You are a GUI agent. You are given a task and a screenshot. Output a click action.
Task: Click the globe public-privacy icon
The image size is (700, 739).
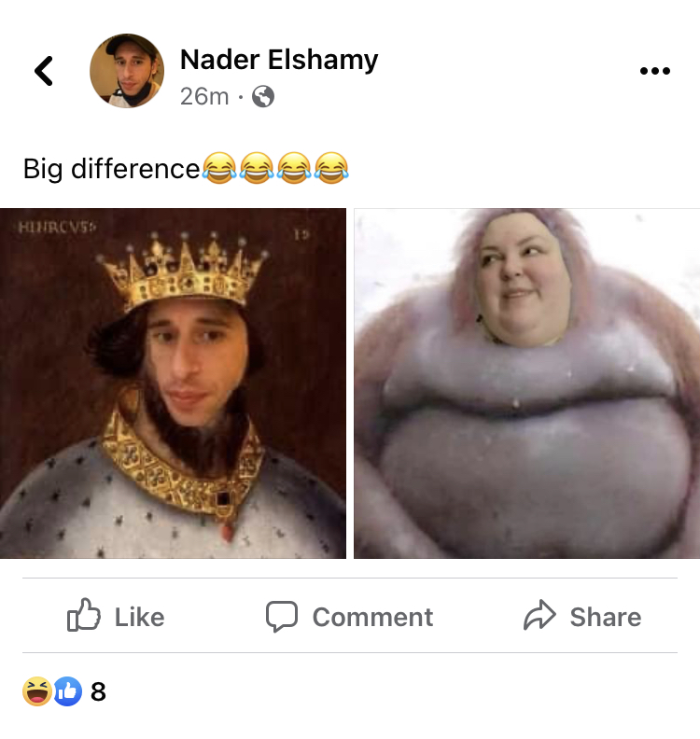pos(263,97)
